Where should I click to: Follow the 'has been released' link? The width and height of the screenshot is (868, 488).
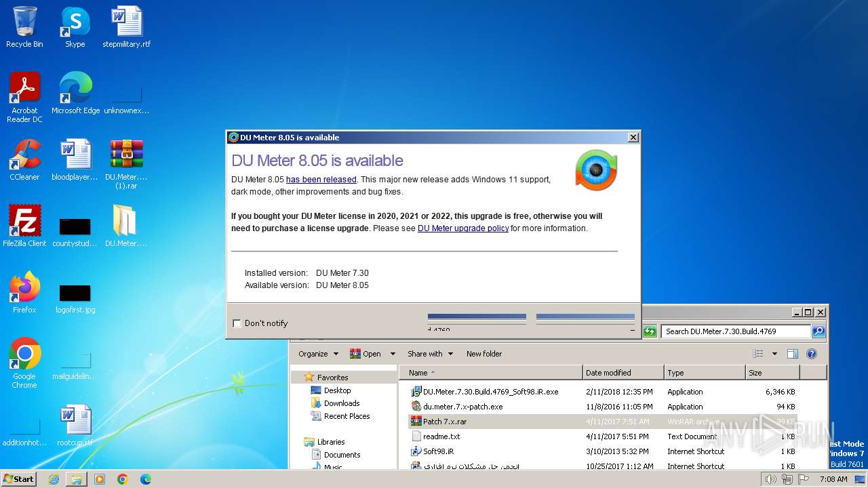click(321, 180)
